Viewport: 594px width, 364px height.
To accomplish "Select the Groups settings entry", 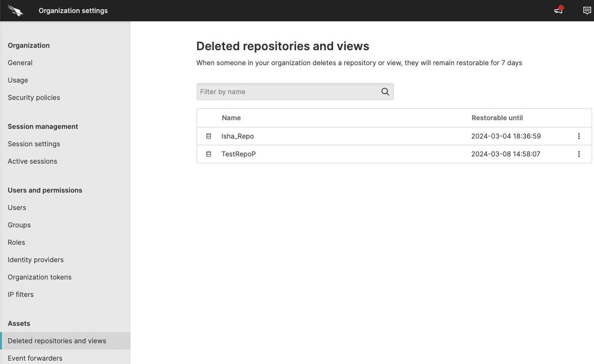I will coord(19,225).
